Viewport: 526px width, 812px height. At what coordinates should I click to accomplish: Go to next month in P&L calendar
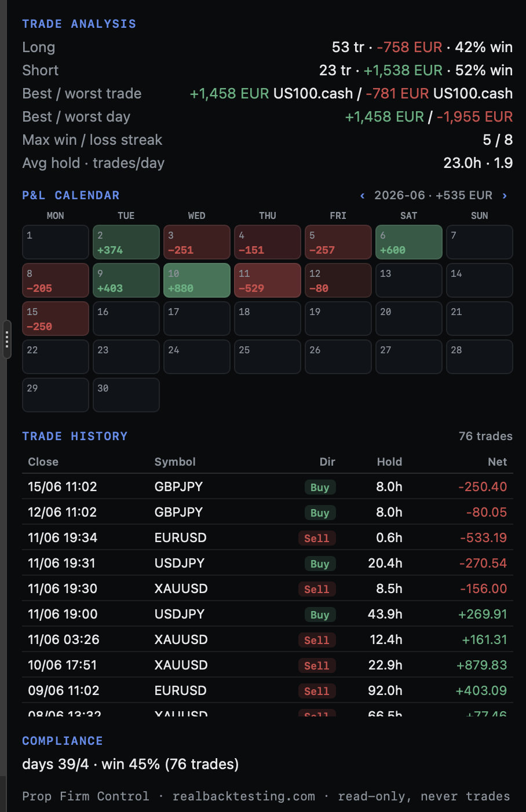point(505,196)
